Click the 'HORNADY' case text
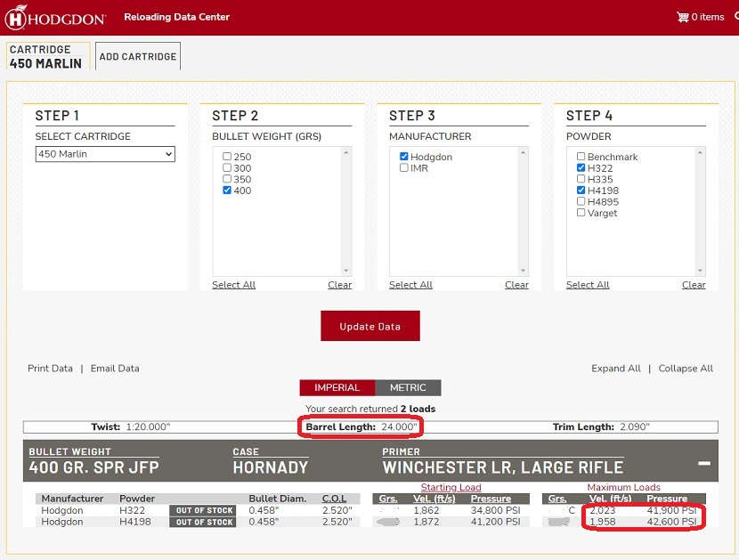Viewport: 739px width, 560px height. coord(271,467)
